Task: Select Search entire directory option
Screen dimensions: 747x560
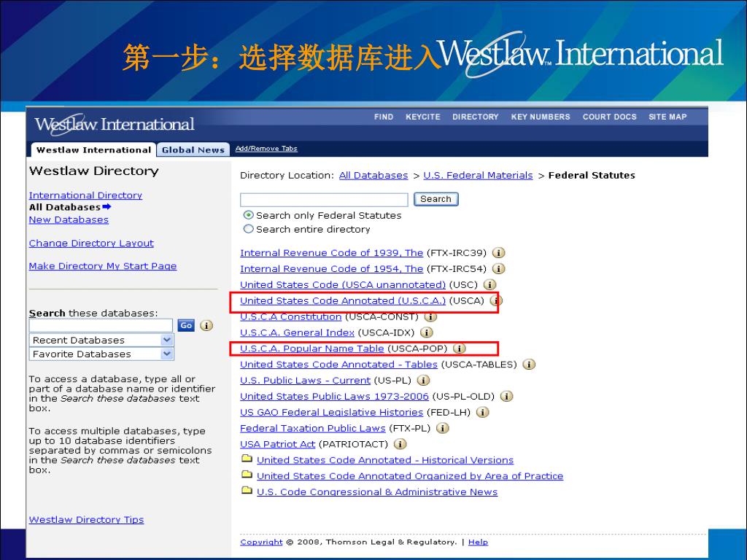Action: (x=248, y=229)
